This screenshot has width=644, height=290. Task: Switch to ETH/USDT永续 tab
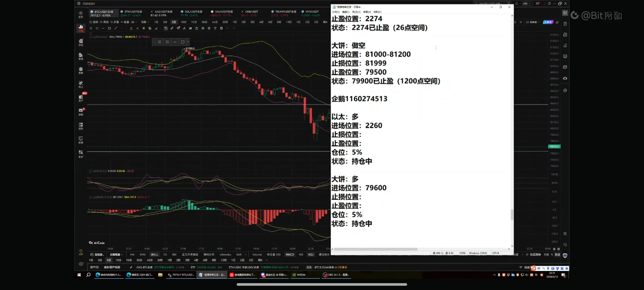[131, 13]
